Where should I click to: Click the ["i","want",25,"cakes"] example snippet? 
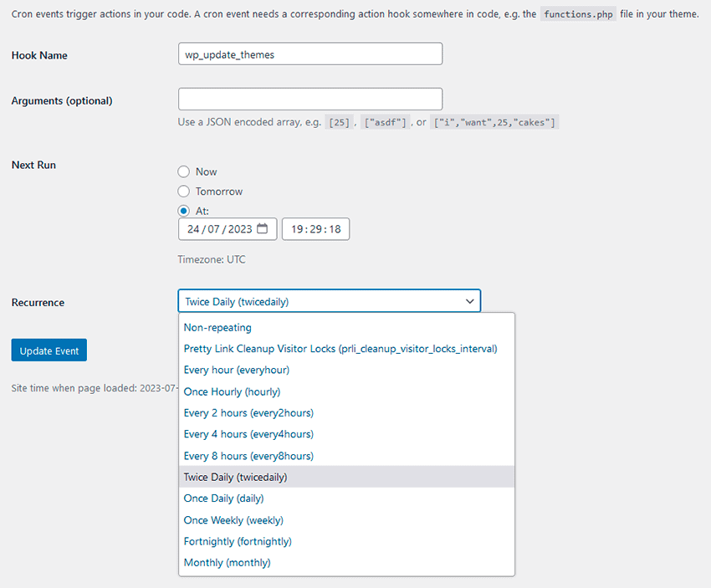pyautogui.click(x=494, y=122)
